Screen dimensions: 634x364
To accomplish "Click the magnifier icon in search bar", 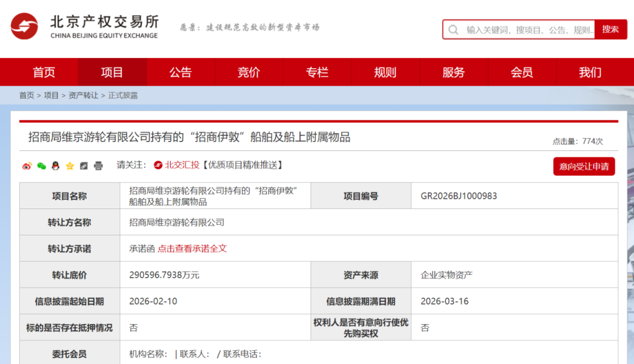I will click(453, 29).
